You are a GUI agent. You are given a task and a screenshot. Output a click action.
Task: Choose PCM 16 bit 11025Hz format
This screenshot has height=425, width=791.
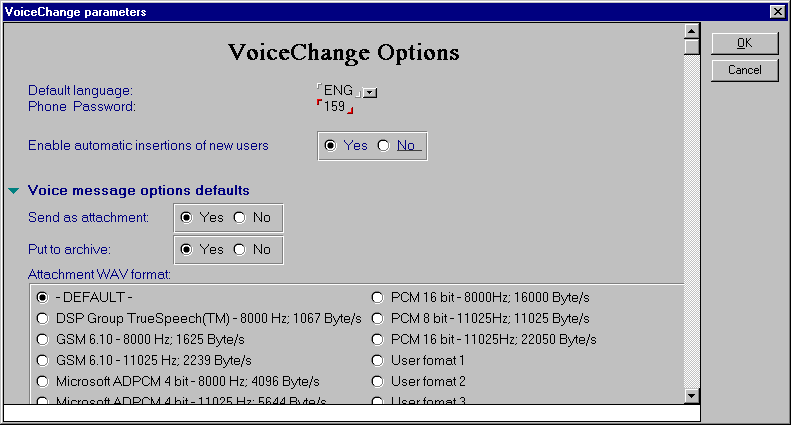click(x=377, y=340)
